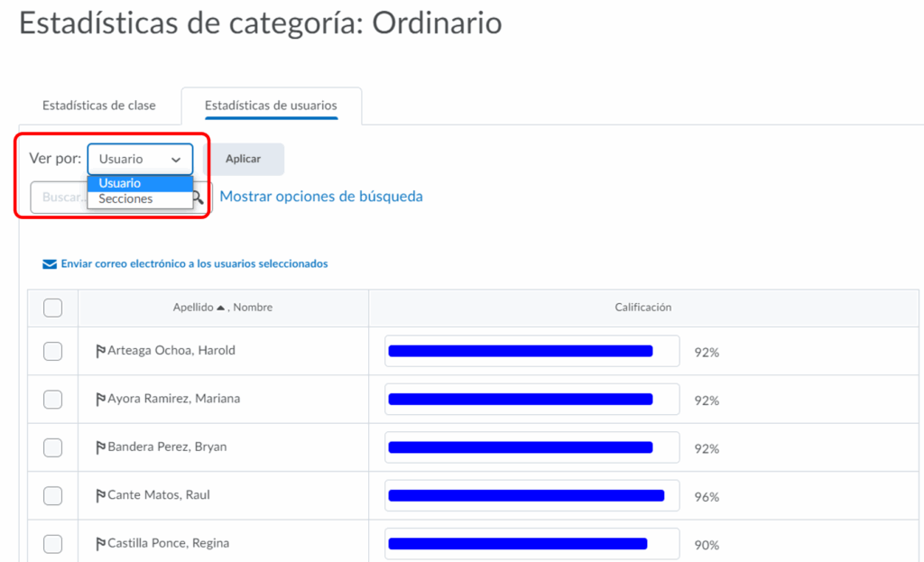Open the 'Ver por' dropdown
Screen dimensions: 924x562
point(140,159)
